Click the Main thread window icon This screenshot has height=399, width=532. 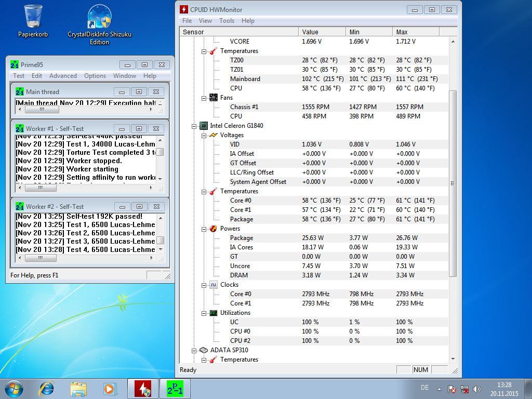click(20, 91)
